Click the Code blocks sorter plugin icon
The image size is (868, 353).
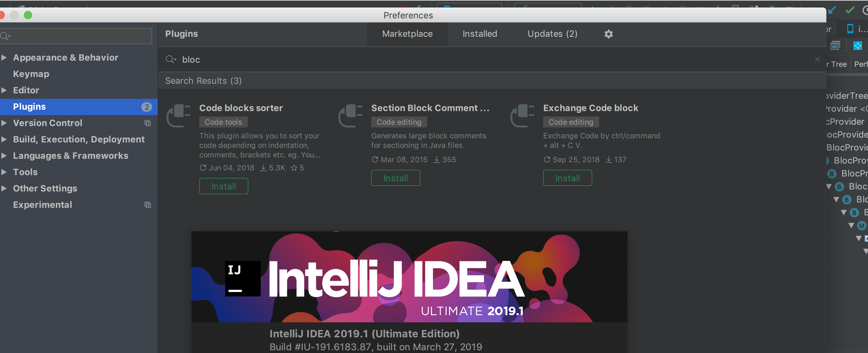pos(178,116)
